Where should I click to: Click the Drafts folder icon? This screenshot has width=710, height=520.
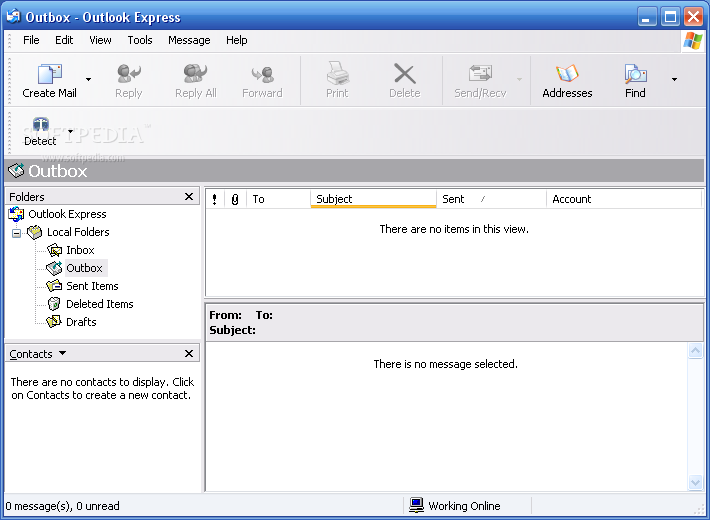(x=54, y=322)
